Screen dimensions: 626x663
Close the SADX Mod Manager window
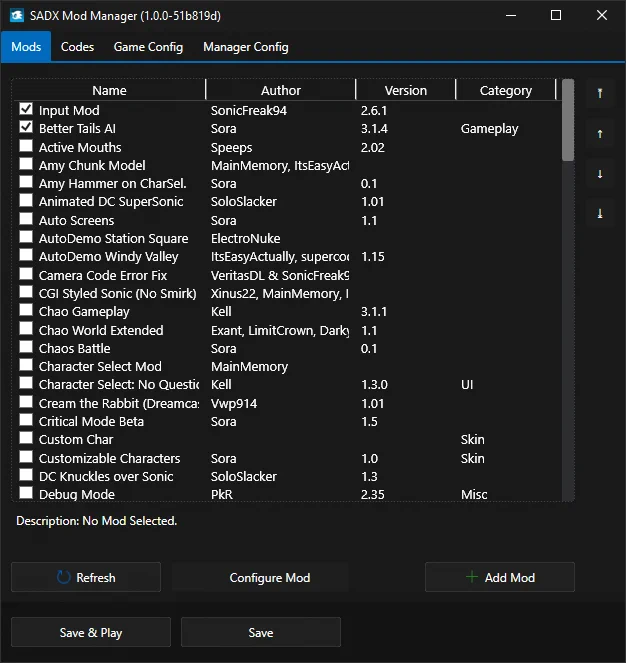pos(601,15)
